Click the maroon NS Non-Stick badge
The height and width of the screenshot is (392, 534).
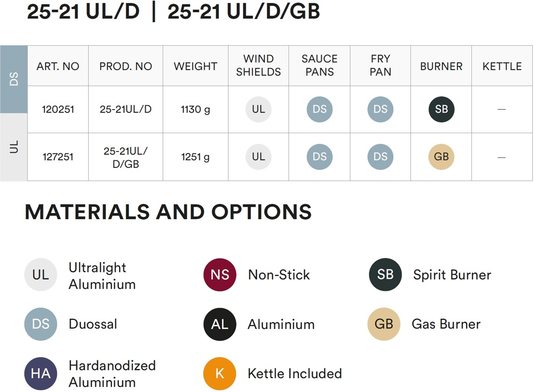pos(220,274)
